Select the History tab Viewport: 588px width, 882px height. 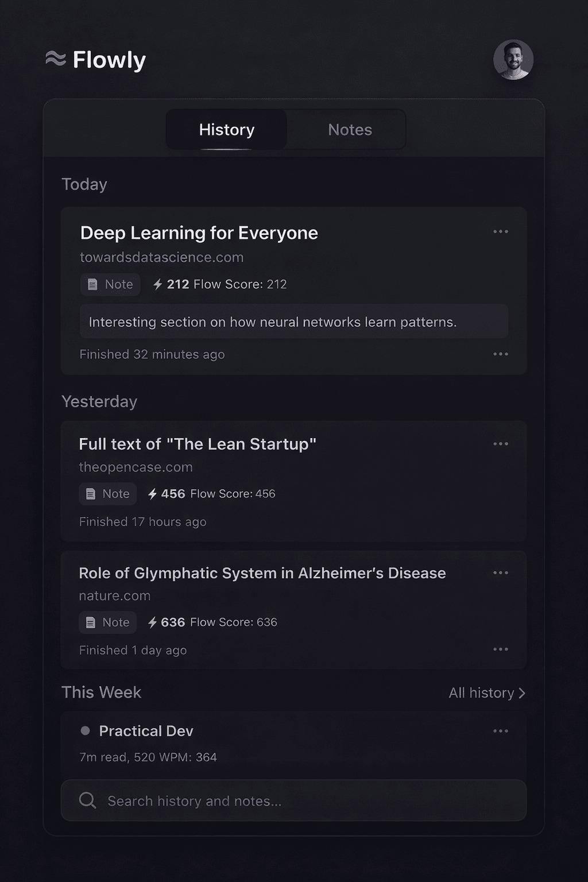(x=226, y=129)
